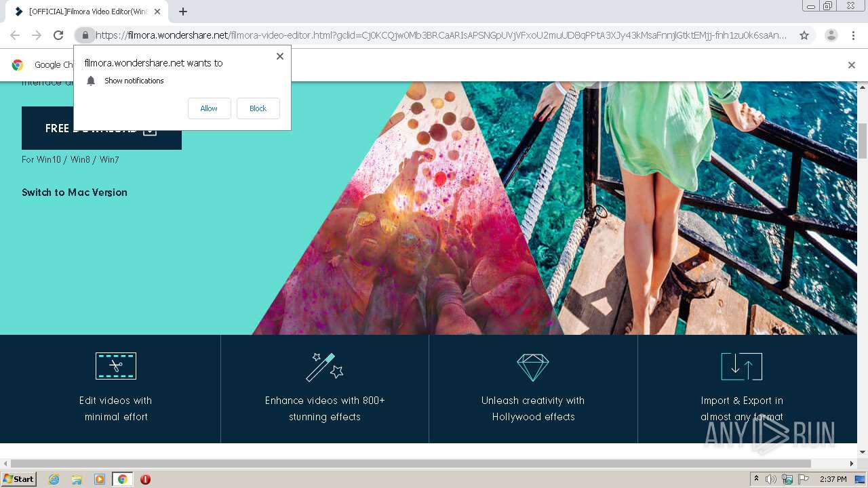868x488 pixels.
Task: Click the Google Chrome logo in info bar
Action: point(18,65)
